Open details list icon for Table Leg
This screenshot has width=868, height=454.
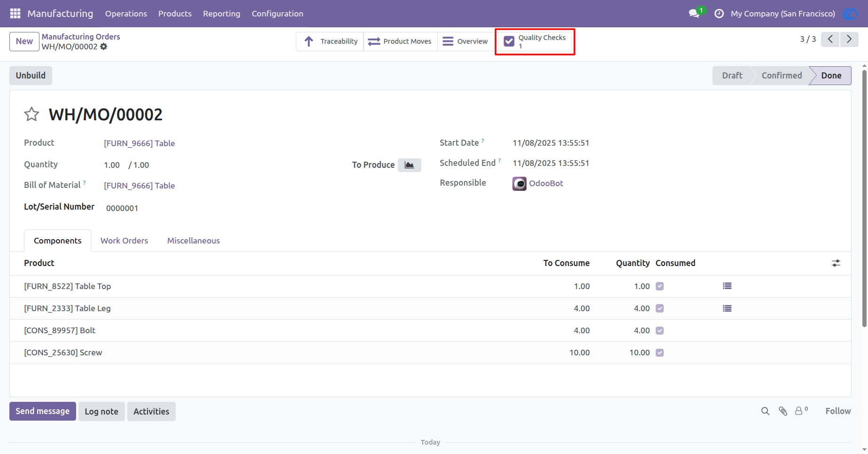[727, 308]
